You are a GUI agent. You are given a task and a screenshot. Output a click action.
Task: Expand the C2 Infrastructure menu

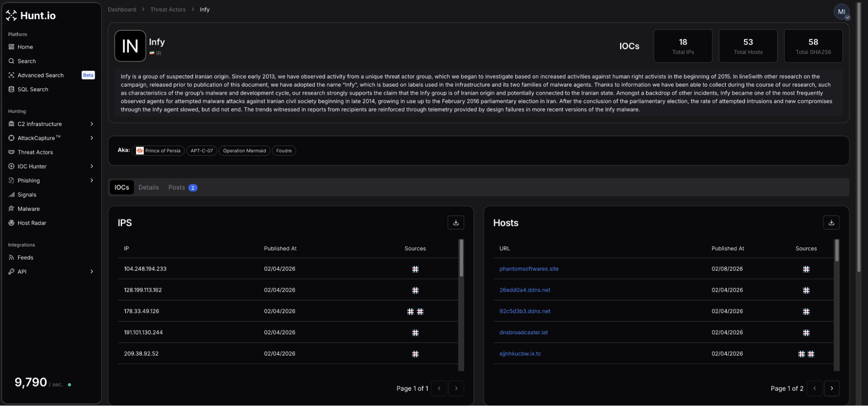pyautogui.click(x=92, y=124)
